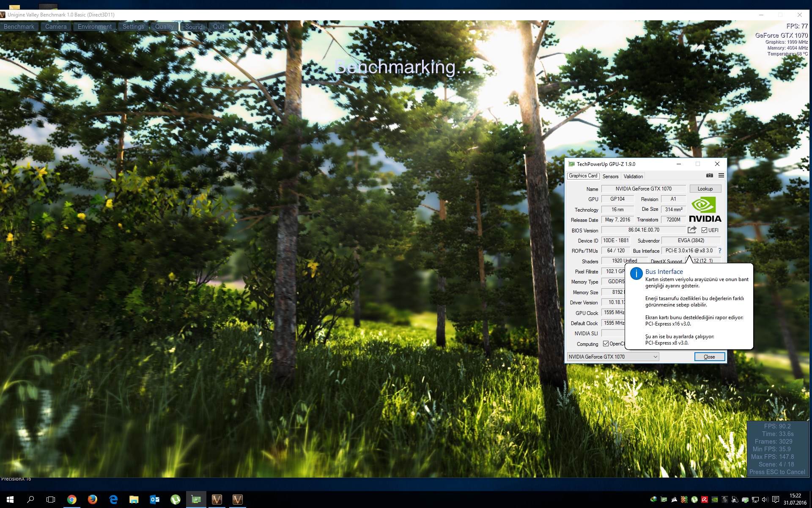Open Windows taskbar search
Screen dimensions: 812x508
click(x=30, y=500)
